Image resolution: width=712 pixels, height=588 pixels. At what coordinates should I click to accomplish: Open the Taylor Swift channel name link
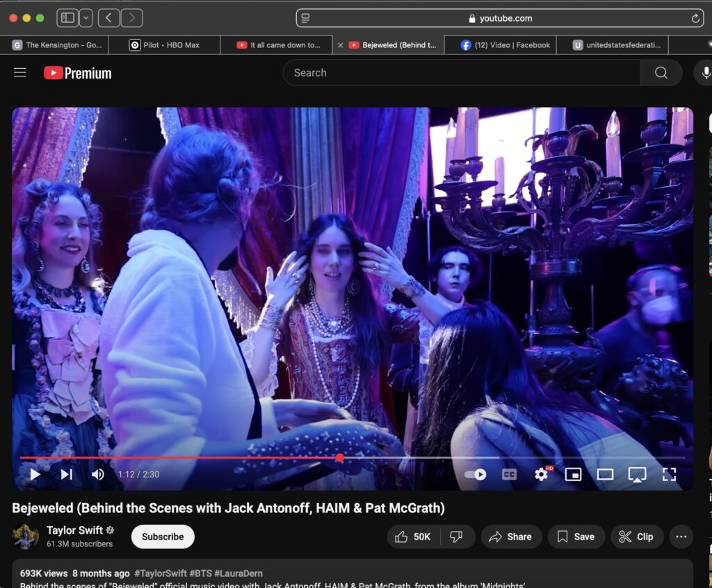coord(74,530)
